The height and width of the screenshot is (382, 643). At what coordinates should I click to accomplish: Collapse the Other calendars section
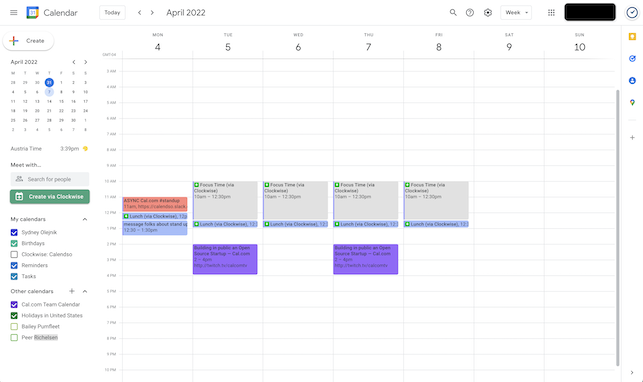click(85, 291)
